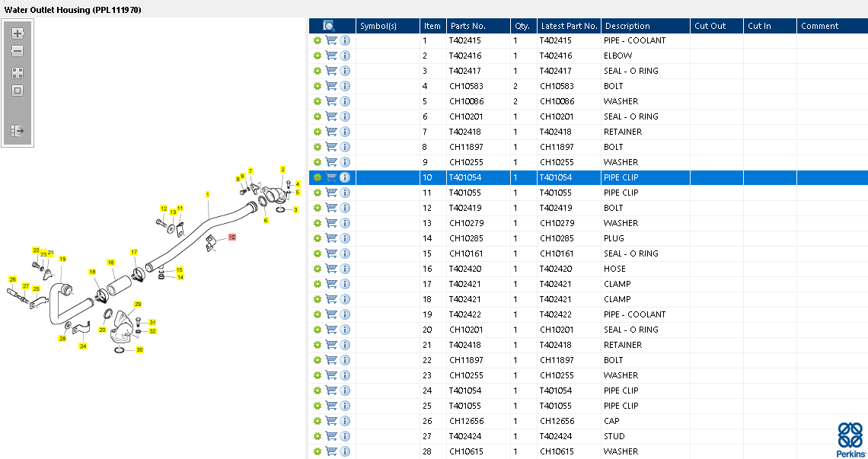The image size is (868, 459).
Task: Click the Perkins logo
Action: (850, 440)
